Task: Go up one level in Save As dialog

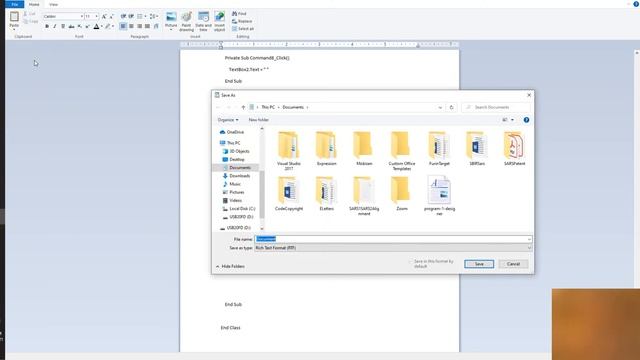Action: tap(243, 107)
